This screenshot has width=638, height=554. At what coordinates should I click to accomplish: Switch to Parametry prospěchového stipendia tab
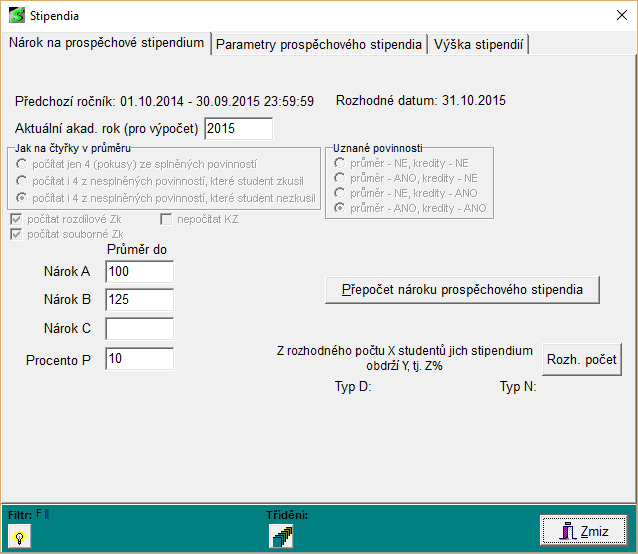click(319, 44)
